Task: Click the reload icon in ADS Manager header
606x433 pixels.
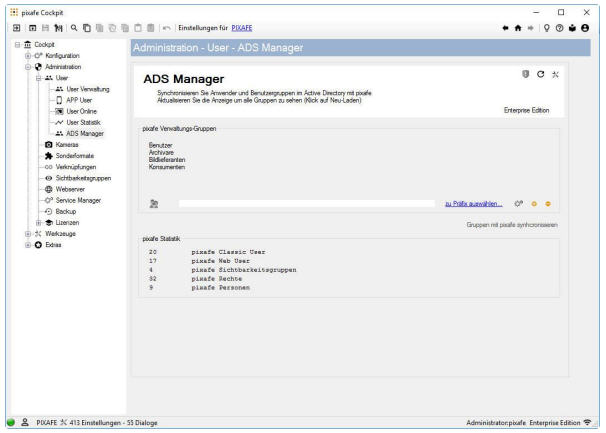Action: click(x=541, y=77)
